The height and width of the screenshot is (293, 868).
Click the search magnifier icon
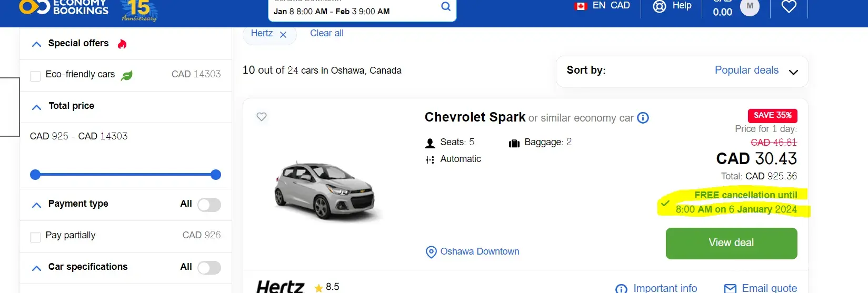click(x=445, y=7)
